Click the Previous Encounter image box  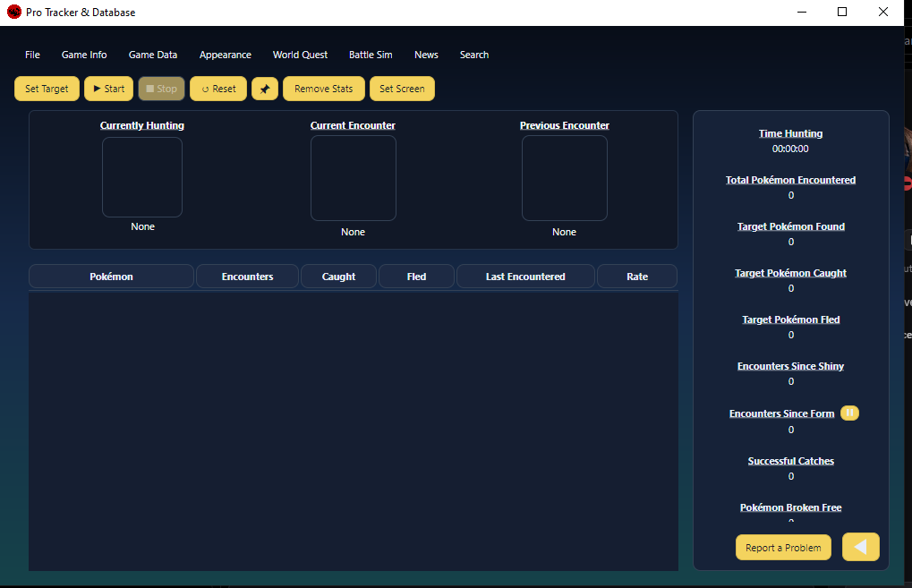click(564, 178)
